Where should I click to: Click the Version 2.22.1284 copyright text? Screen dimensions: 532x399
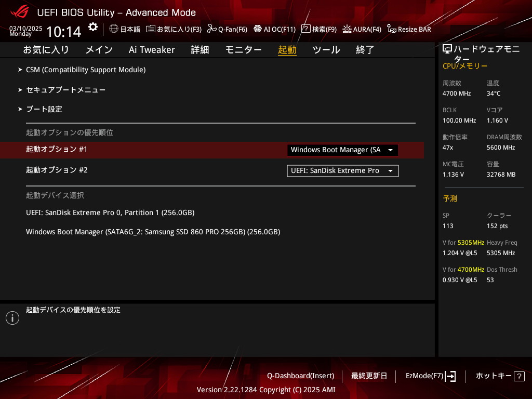coord(266,390)
